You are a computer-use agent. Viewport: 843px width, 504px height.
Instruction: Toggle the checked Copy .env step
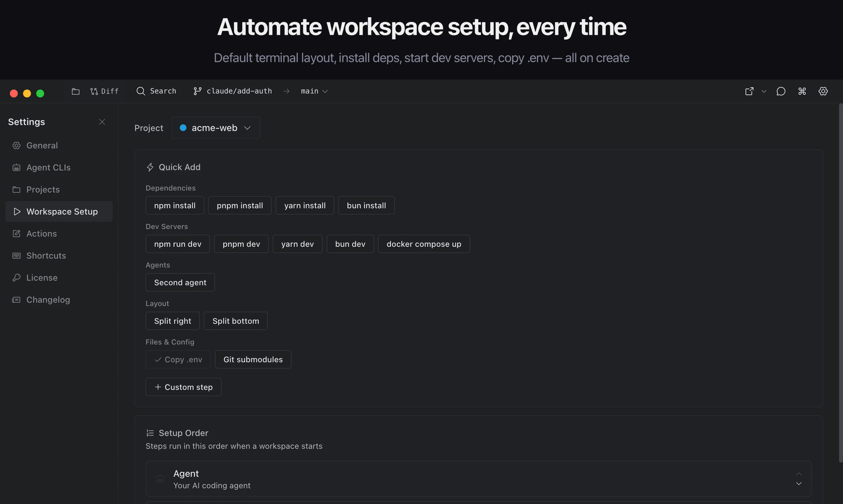click(178, 359)
